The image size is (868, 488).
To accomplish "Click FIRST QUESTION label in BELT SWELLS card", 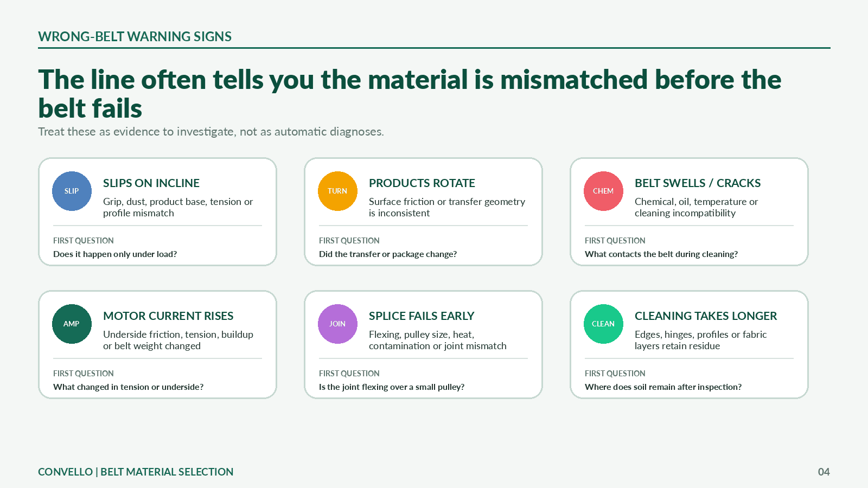I will (x=615, y=241).
